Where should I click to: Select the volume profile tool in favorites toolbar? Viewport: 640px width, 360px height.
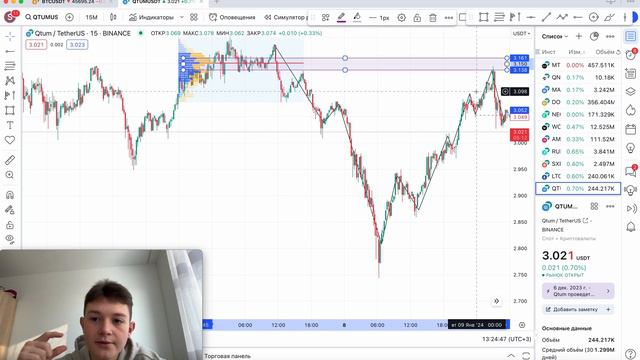point(515,17)
